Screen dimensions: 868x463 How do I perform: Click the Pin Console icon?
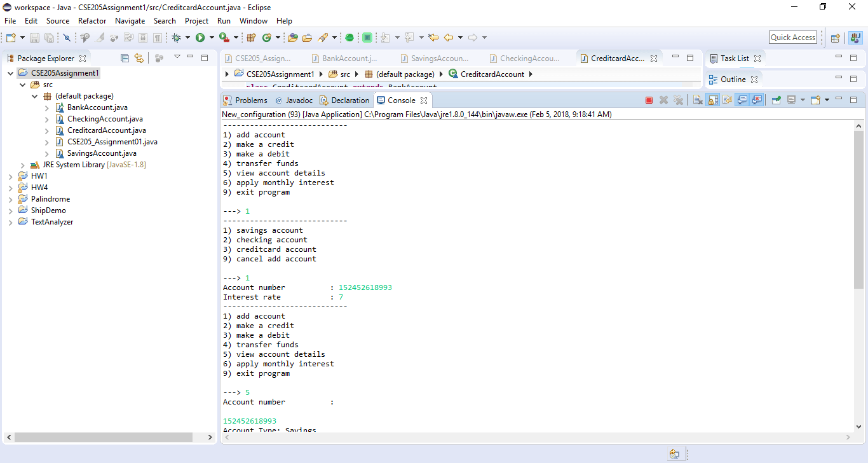[775, 100]
